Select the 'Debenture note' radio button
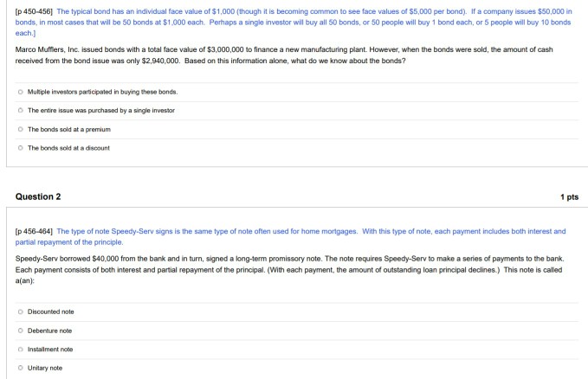The image size is (588, 379). point(20,331)
